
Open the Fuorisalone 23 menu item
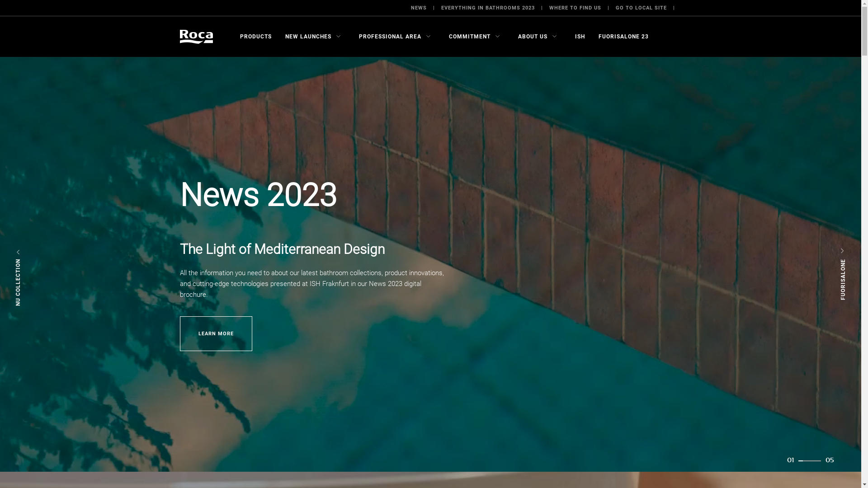point(623,37)
